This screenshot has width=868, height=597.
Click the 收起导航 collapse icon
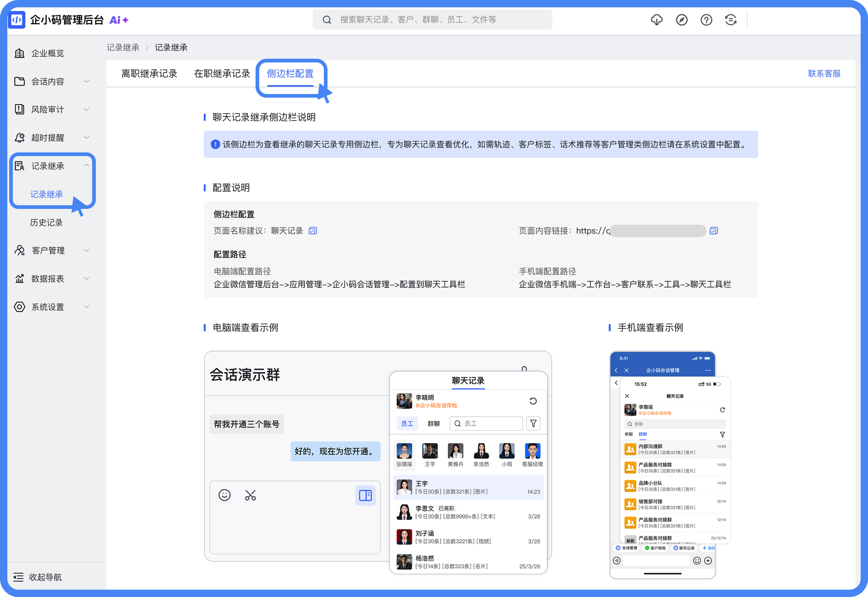click(x=18, y=577)
